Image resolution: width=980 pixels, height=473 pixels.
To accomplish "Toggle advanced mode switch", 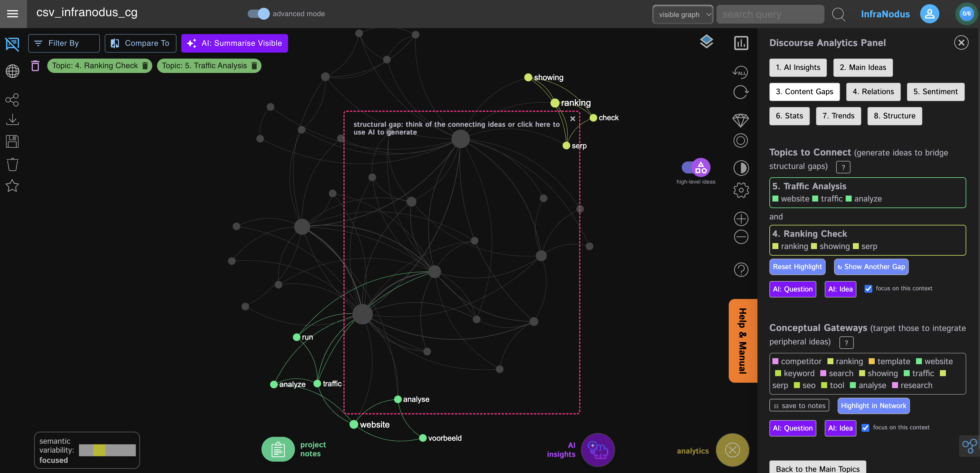I will pos(259,14).
